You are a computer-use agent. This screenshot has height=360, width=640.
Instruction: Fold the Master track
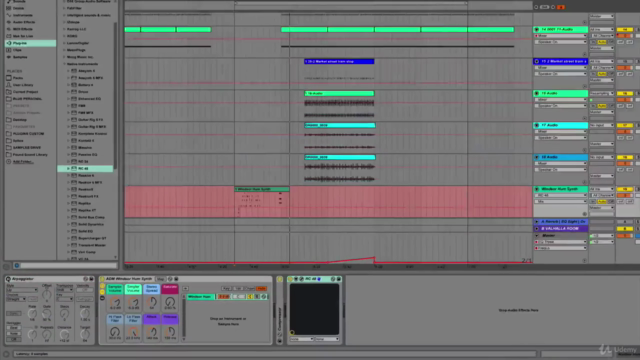(537, 236)
